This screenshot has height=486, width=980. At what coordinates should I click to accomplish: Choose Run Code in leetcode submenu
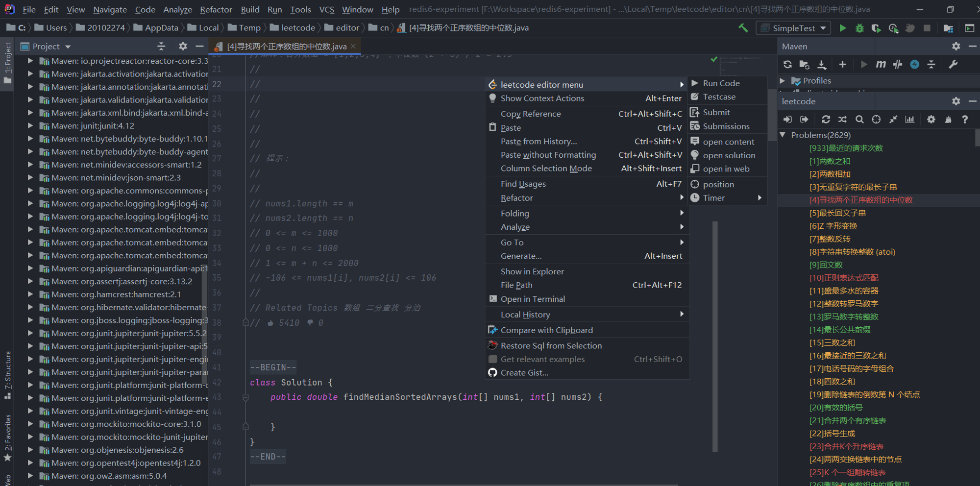coord(727,83)
